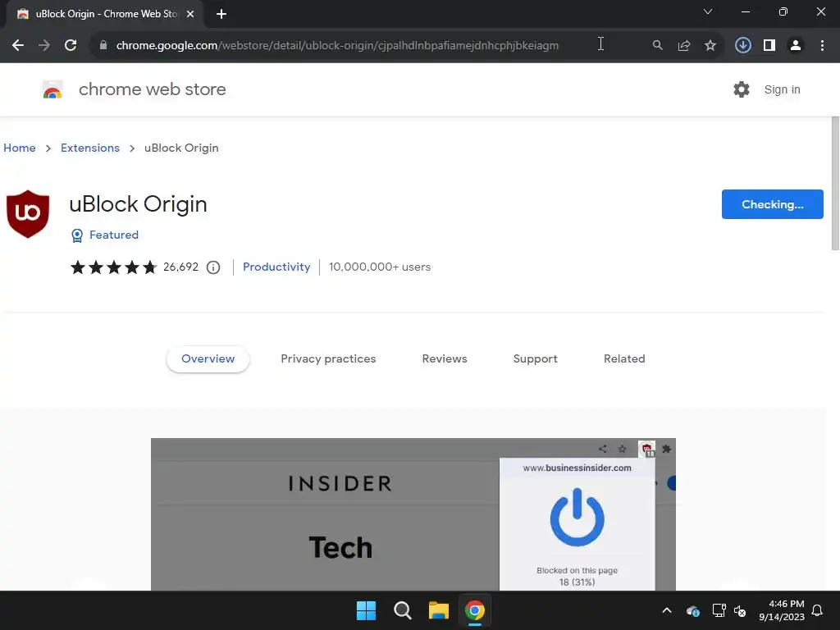Click the forward navigation arrow
The height and width of the screenshot is (630, 840).
tap(44, 46)
